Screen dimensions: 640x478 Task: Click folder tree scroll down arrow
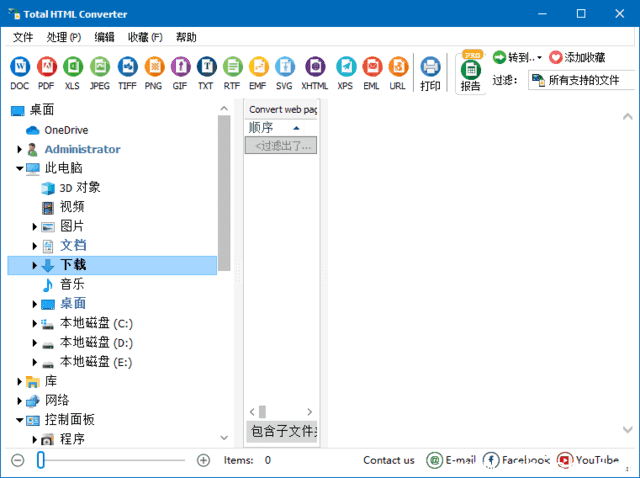click(x=224, y=438)
